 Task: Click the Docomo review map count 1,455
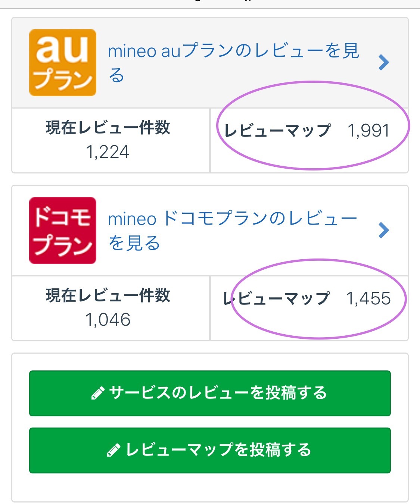[368, 298]
